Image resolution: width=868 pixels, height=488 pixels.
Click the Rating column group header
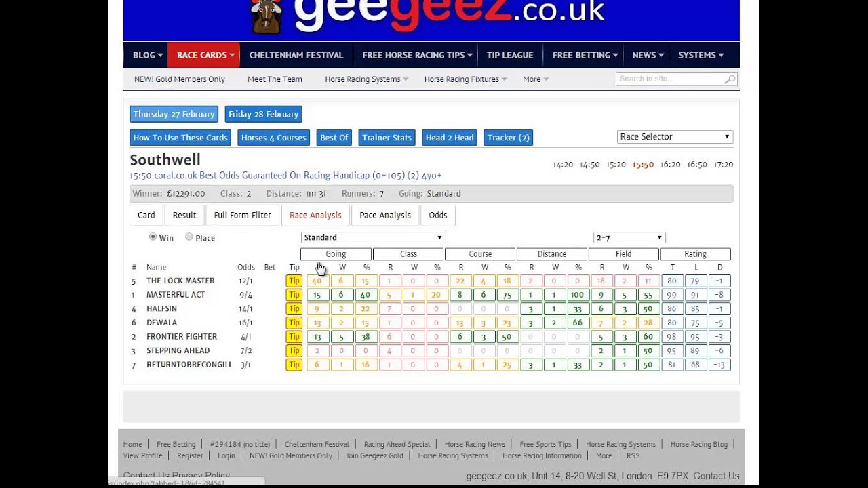pyautogui.click(x=696, y=254)
